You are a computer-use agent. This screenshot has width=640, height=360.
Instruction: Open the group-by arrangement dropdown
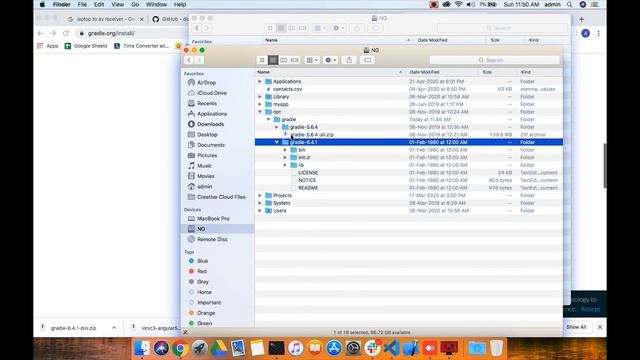[x=312, y=60]
